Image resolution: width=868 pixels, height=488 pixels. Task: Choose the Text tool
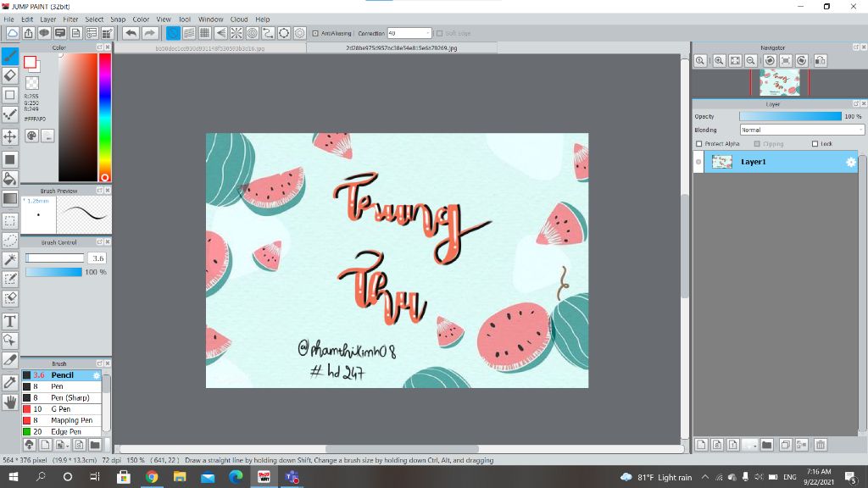10,321
